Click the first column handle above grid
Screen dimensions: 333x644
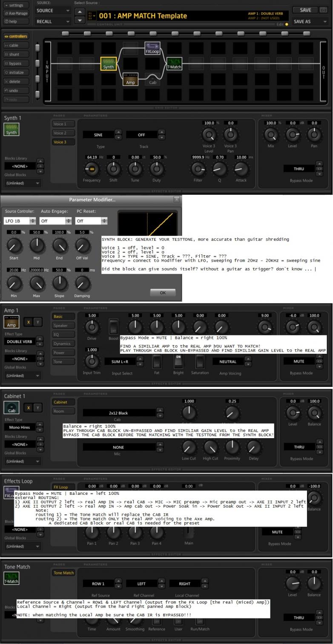point(65,33)
